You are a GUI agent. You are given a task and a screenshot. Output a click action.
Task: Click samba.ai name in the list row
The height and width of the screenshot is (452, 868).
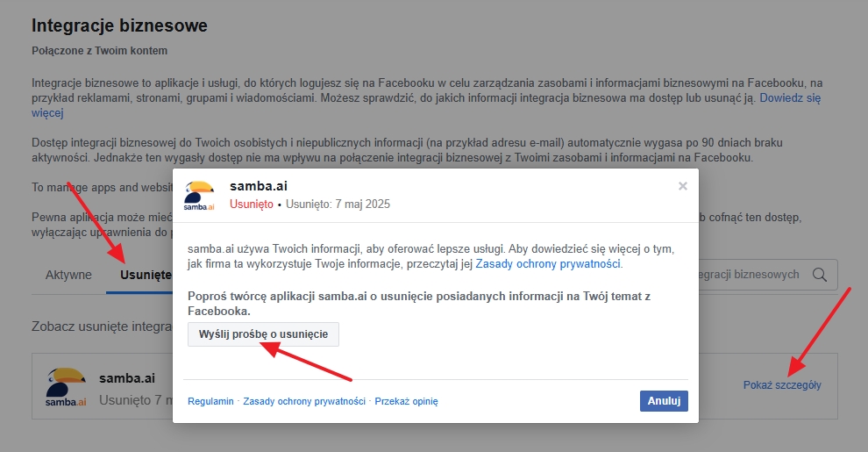(127, 378)
